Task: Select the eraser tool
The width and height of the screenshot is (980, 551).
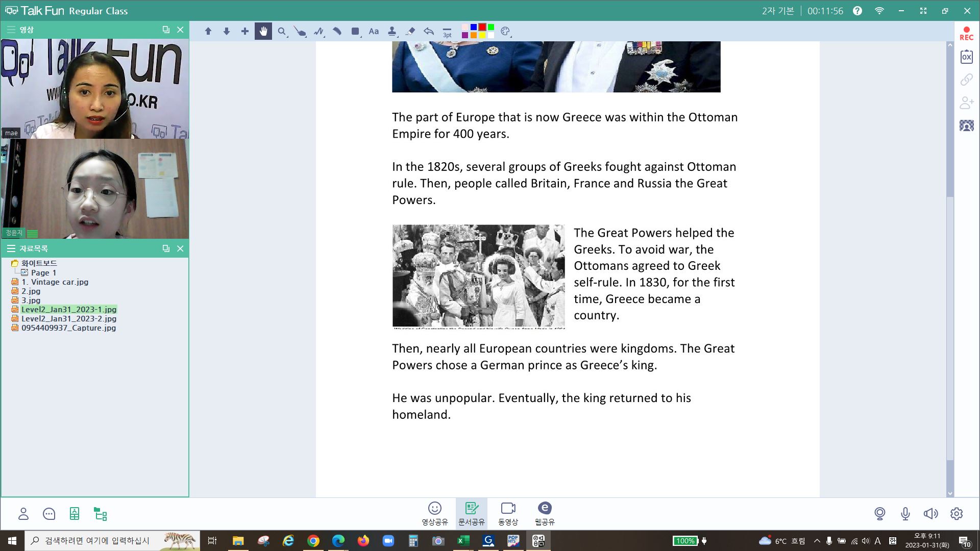Action: (x=410, y=31)
